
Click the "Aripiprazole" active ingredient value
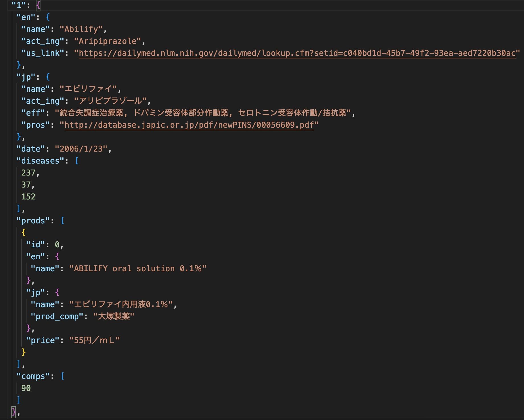coord(107,41)
